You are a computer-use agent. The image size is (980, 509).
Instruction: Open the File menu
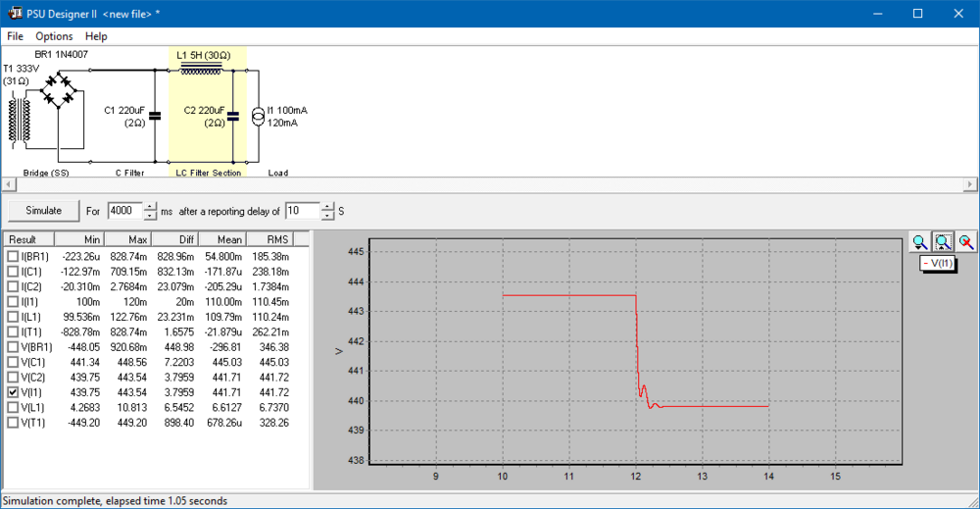tap(15, 36)
